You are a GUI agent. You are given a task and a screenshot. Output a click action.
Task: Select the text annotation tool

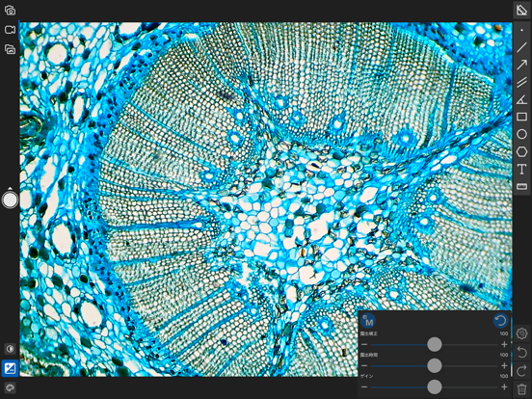pyautogui.click(x=521, y=169)
